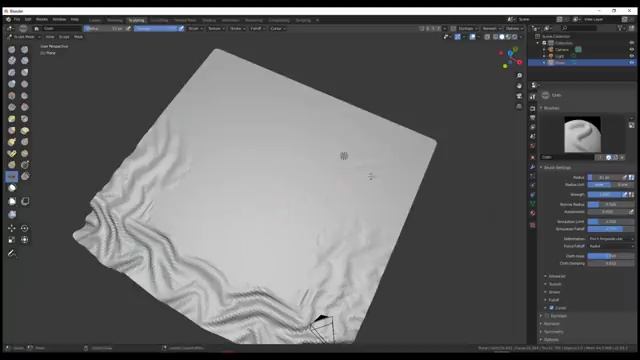Viewport: 640px width, 360px height.
Task: Select the Scale tool in toolbar
Action: pyautogui.click(x=12, y=240)
